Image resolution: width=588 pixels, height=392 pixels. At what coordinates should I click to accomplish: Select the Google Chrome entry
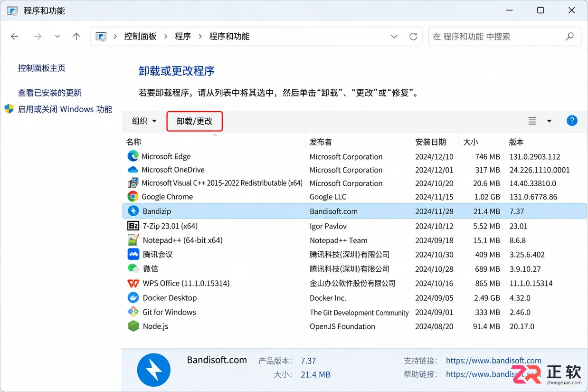(167, 197)
